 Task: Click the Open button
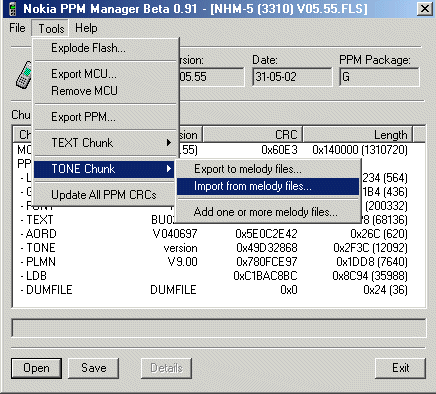tap(36, 368)
